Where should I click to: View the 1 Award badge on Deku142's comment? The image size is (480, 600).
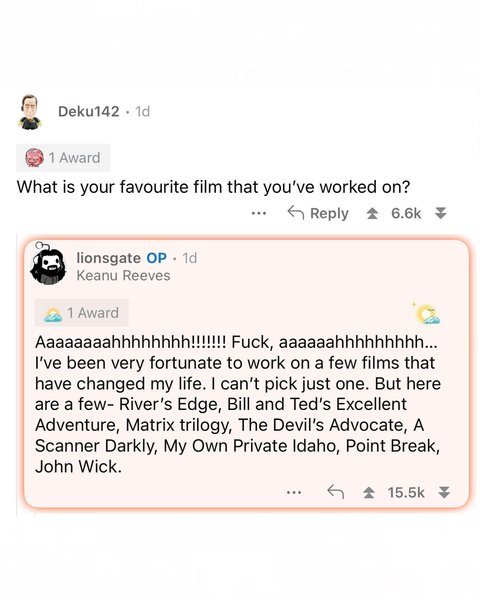click(63, 158)
